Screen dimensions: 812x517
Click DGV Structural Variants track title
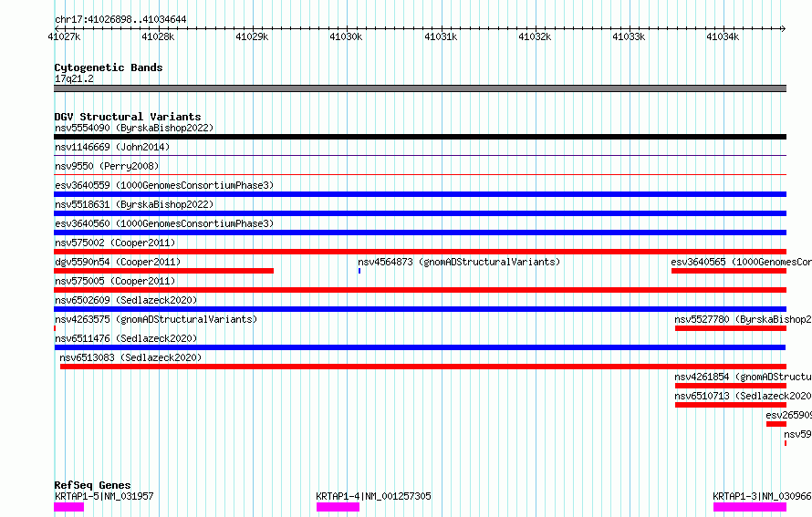pos(128,117)
